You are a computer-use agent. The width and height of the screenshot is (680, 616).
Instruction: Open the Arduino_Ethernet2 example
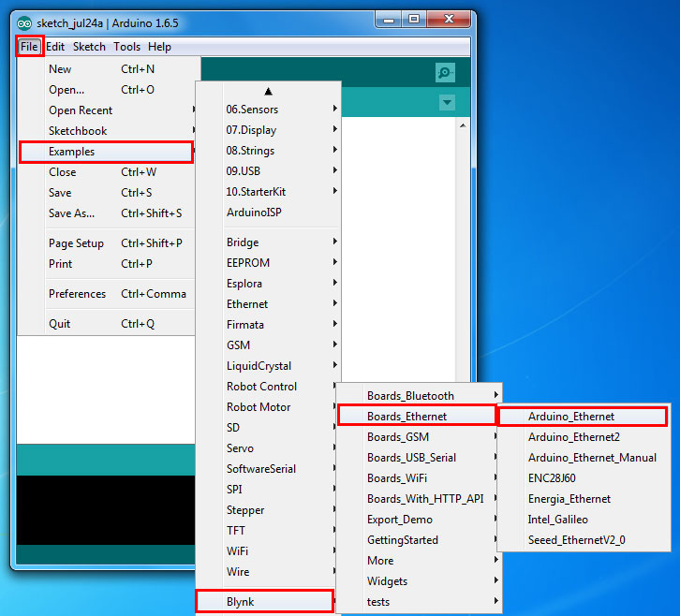click(x=584, y=437)
